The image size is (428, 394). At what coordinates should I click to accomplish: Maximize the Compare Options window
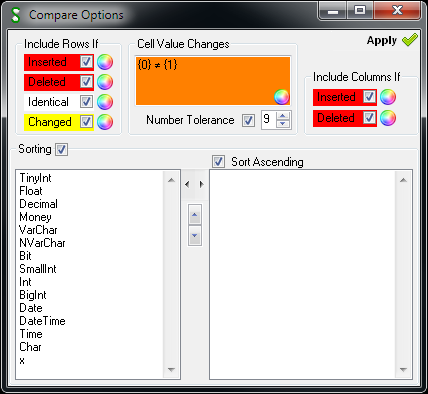[x=360, y=11]
